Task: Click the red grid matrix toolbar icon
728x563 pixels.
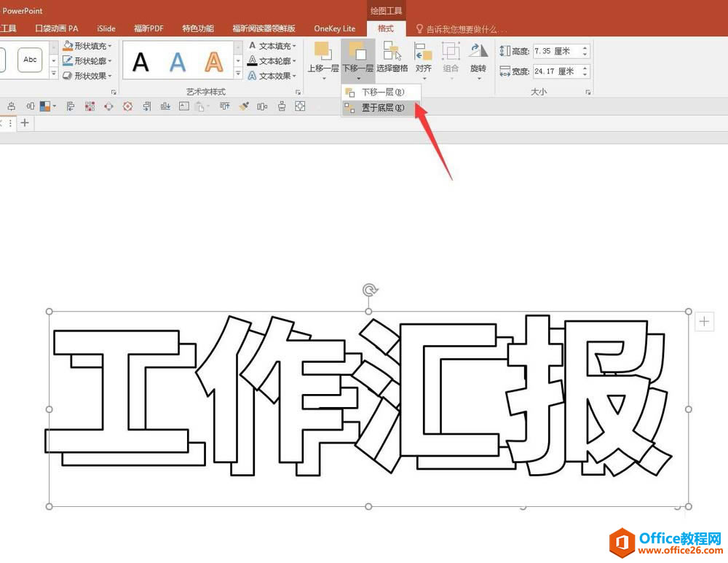Action: coord(90,106)
